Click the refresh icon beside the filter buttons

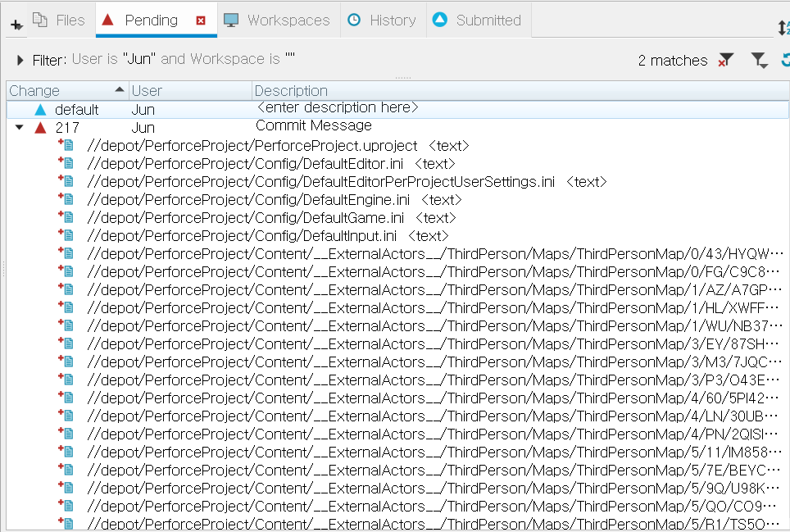[785, 60]
